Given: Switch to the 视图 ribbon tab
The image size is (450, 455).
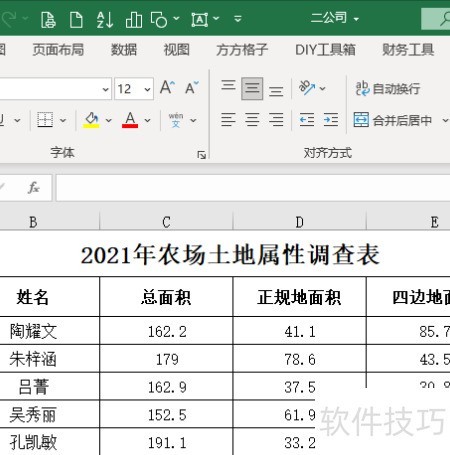Looking at the screenshot, I should tap(177, 50).
